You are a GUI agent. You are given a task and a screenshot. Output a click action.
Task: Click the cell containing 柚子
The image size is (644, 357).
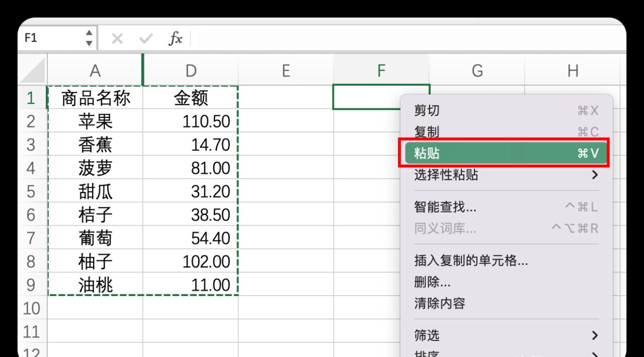[x=95, y=262]
